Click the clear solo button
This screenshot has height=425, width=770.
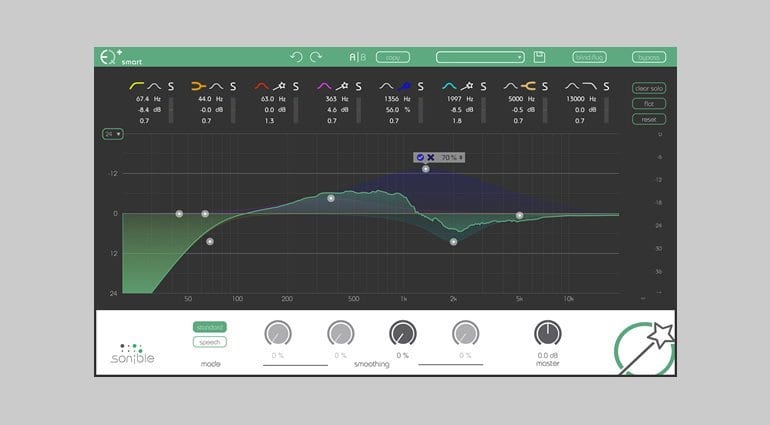649,88
